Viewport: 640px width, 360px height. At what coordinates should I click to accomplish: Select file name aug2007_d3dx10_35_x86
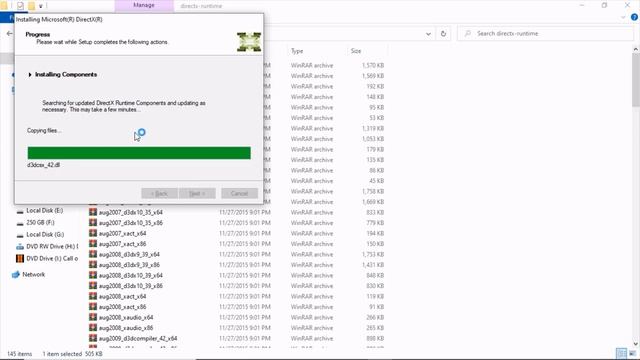[x=131, y=223]
